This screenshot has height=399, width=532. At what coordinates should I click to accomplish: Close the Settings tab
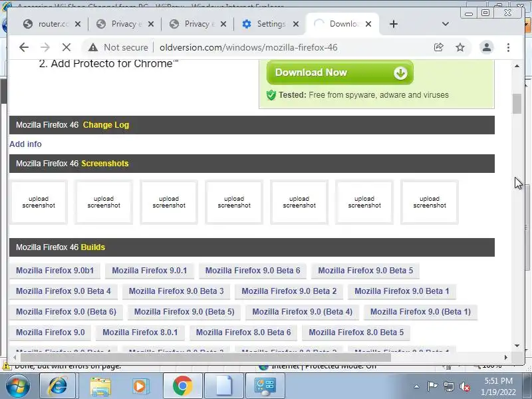coord(296,24)
